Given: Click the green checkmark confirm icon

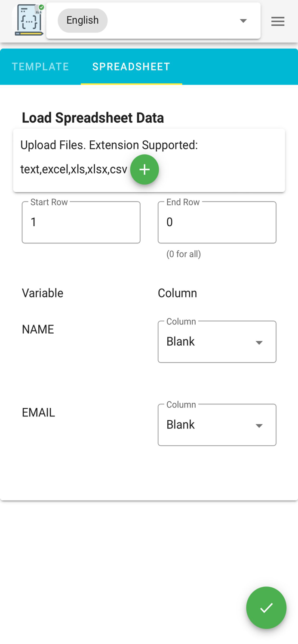Looking at the screenshot, I should tap(266, 608).
